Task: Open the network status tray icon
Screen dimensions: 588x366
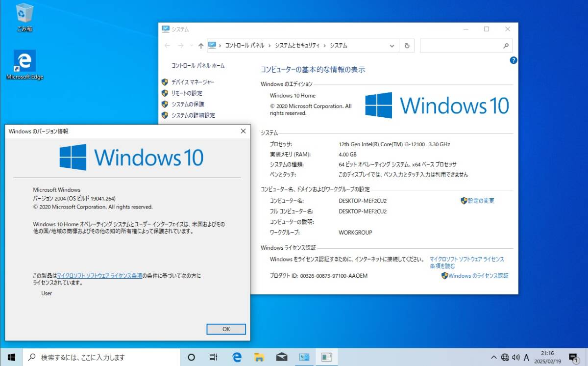Action: (505, 357)
